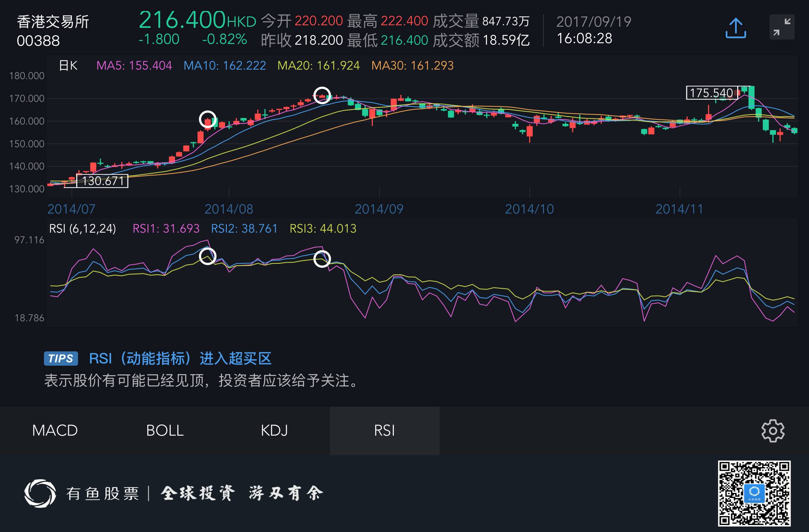Open indicator settings gear icon

(773, 431)
